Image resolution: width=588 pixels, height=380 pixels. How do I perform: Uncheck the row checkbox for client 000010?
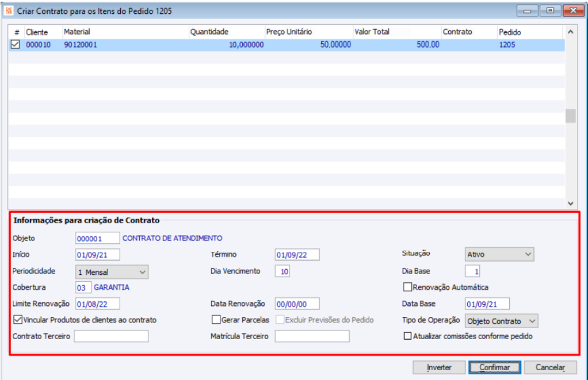15,45
